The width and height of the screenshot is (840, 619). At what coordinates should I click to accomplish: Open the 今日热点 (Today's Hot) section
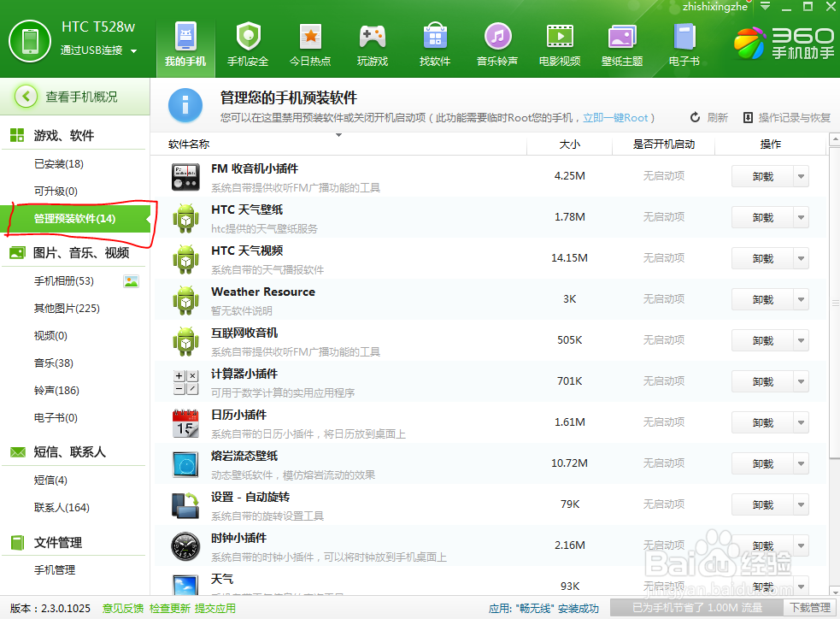310,43
